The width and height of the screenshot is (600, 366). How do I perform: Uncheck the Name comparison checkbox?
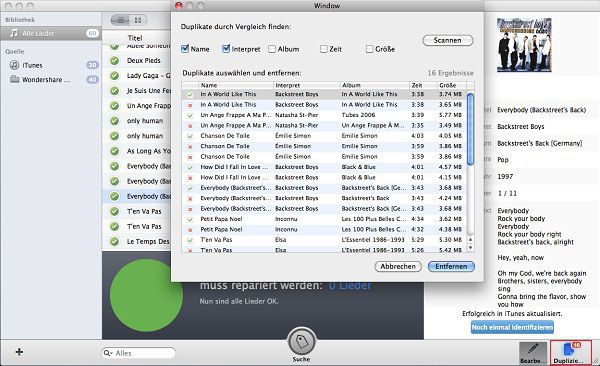click(185, 49)
